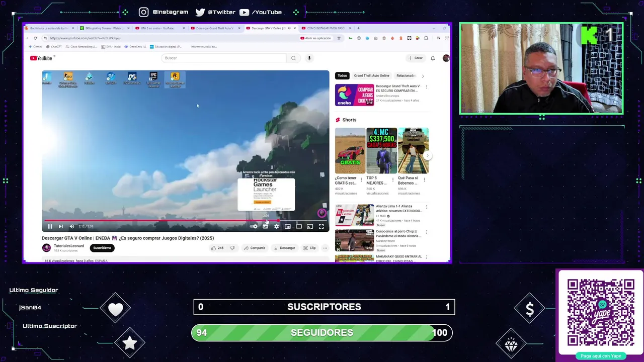
Task: Click the Paga aquí con Yape label
Action: (601, 356)
